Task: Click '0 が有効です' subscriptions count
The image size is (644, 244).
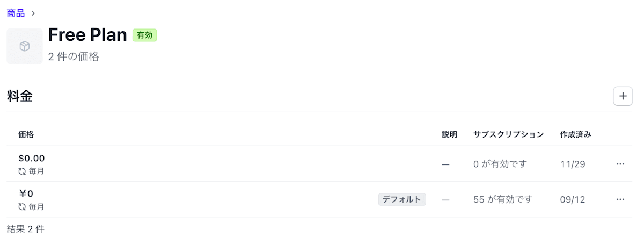Action: point(500,164)
